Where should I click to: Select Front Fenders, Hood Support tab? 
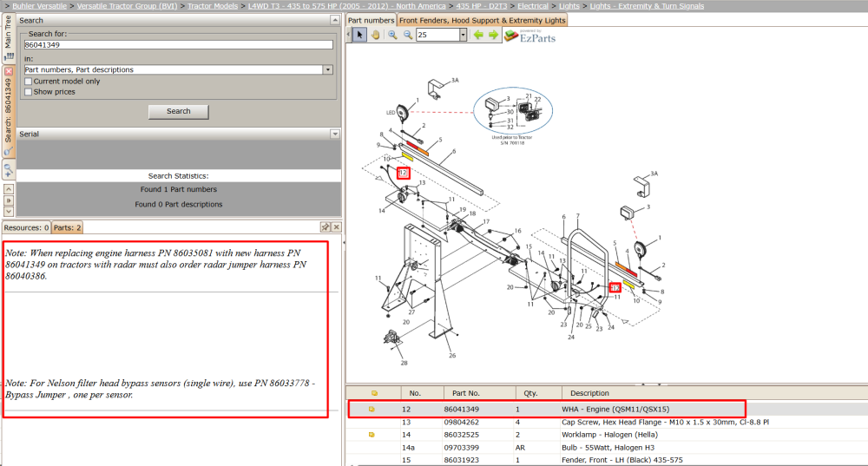pos(482,20)
